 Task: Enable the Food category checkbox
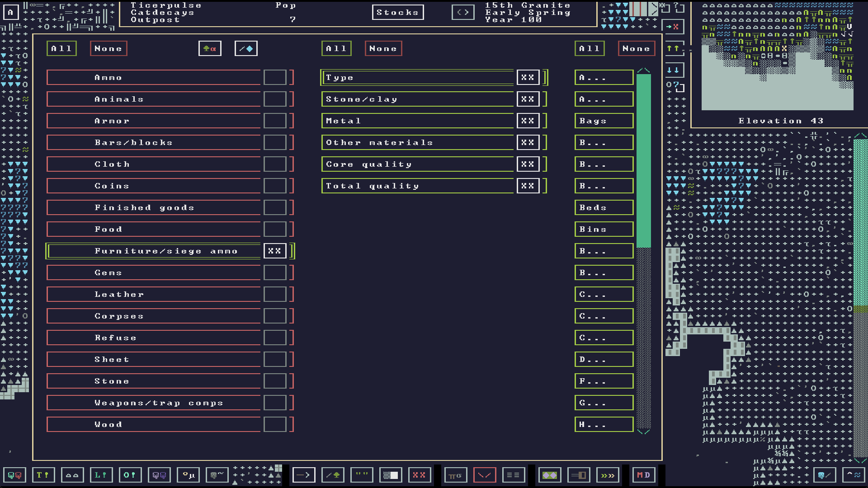(x=275, y=229)
